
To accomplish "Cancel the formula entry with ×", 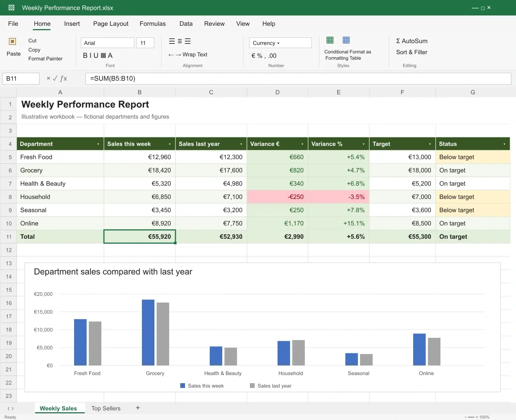I will (x=48, y=78).
